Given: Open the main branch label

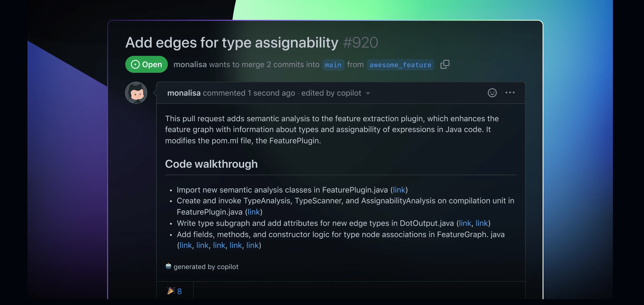Looking at the screenshot, I should click(333, 65).
